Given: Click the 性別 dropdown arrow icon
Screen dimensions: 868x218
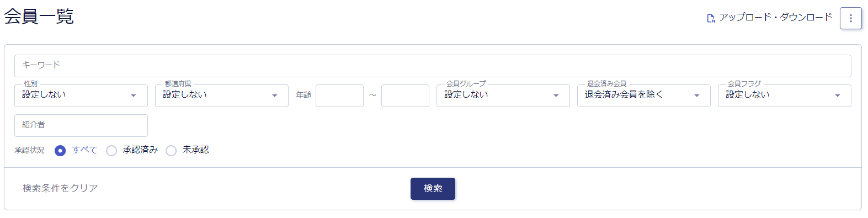Looking at the screenshot, I should (134, 95).
